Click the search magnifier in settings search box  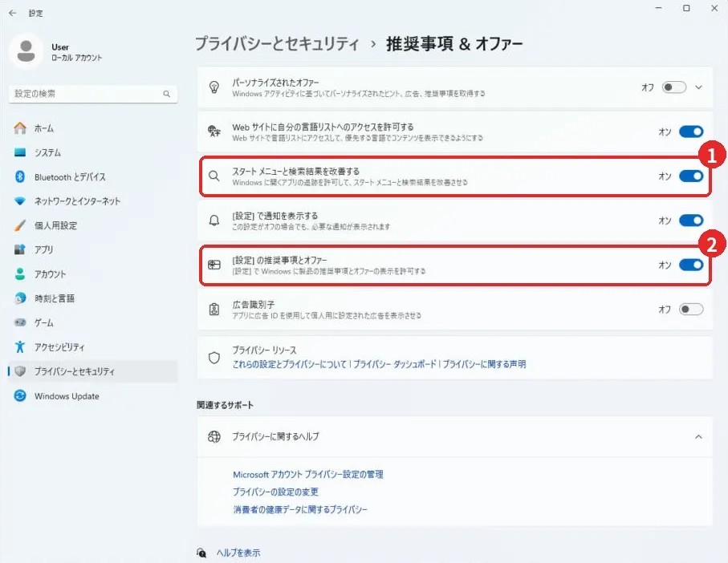pos(167,94)
